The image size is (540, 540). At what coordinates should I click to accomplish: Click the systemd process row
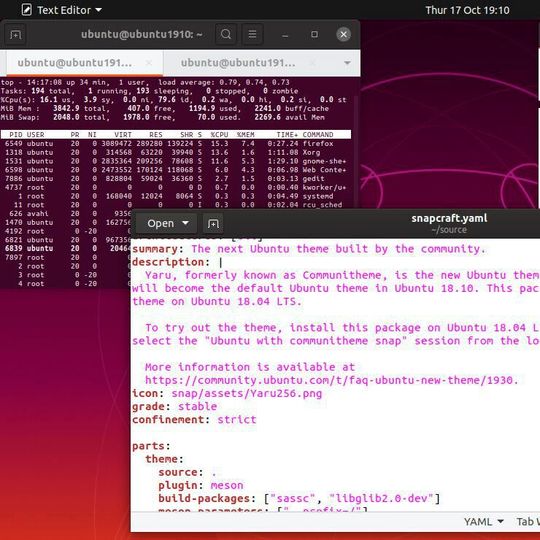pos(176,196)
